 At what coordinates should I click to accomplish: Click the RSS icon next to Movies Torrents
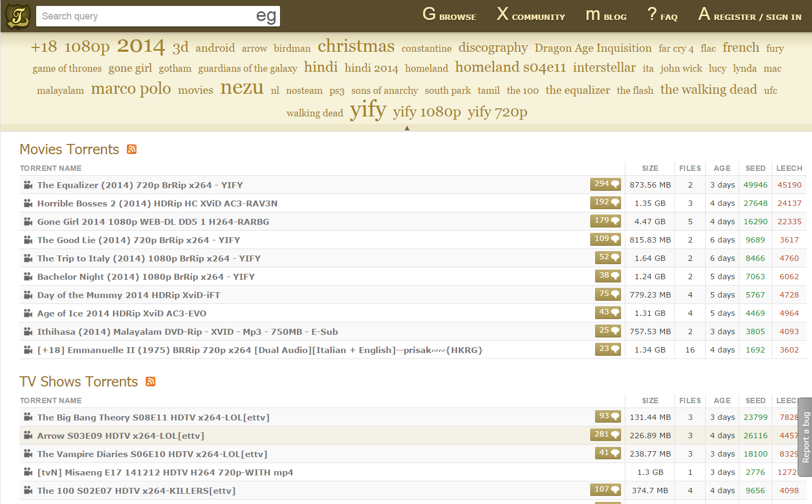click(x=131, y=149)
